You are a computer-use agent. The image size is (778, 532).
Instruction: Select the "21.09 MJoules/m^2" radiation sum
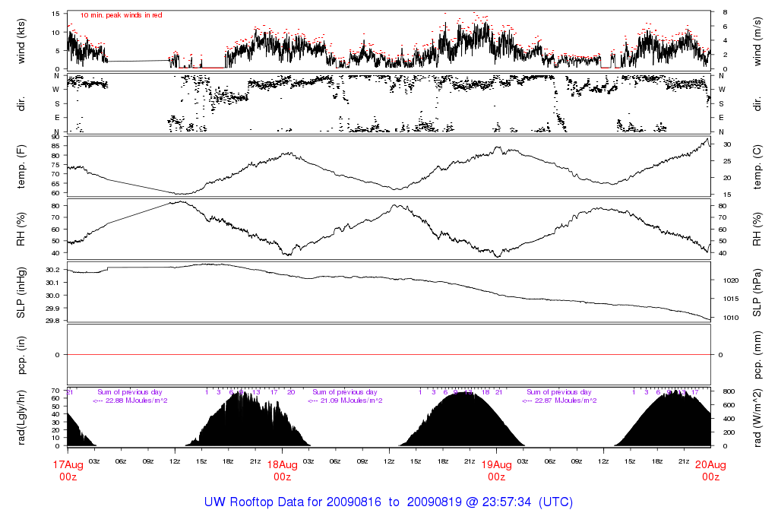pos(351,401)
